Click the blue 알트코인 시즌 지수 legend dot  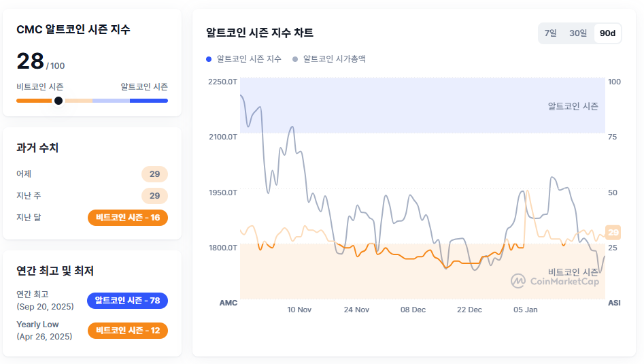click(x=209, y=59)
